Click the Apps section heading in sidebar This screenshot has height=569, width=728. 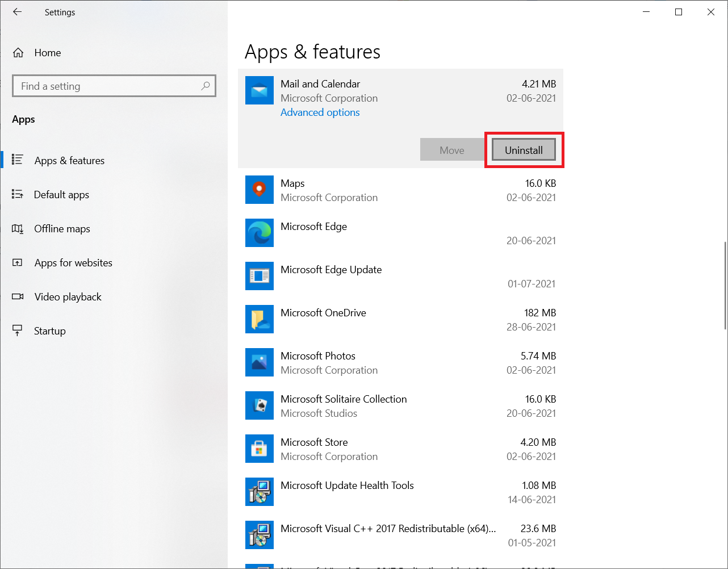[23, 119]
